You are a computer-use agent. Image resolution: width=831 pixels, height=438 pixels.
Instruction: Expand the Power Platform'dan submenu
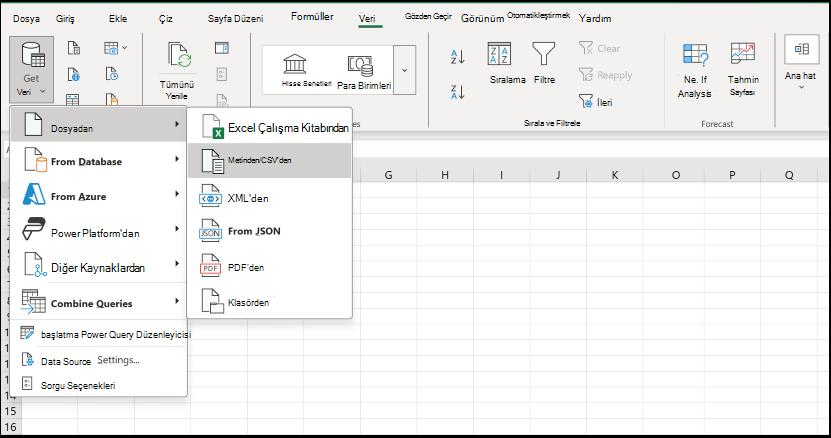coord(99,231)
